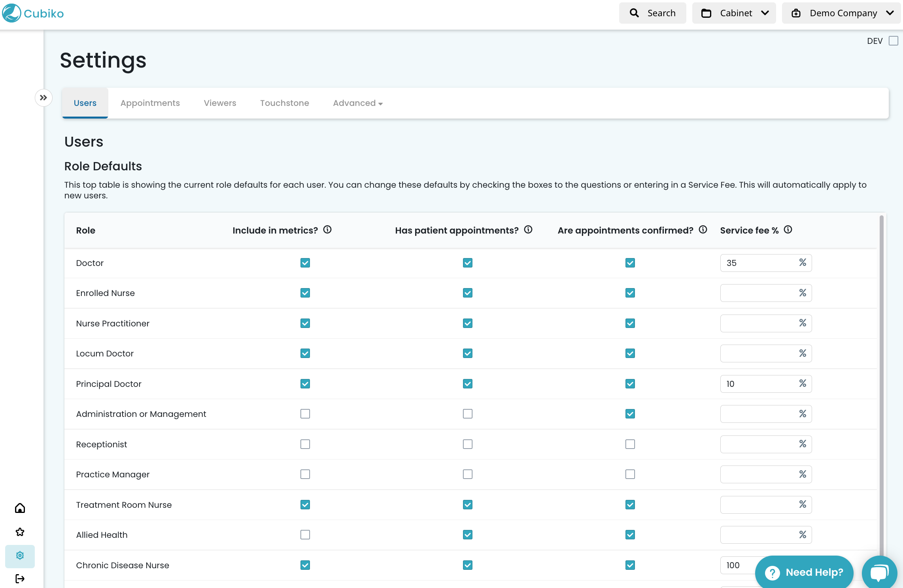This screenshot has height=588, width=903.
Task: Uncheck Include in metrics for Doctor
Action: (x=304, y=263)
